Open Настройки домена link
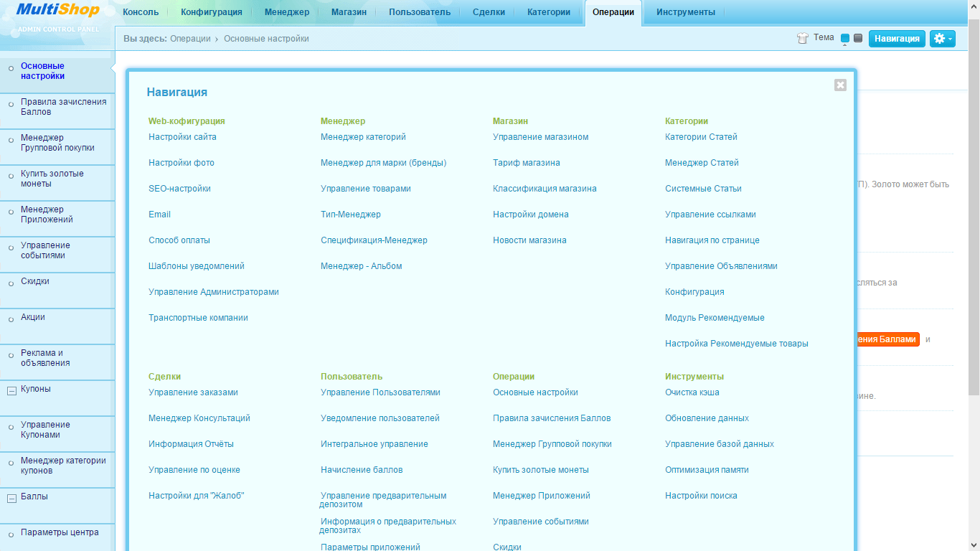Screen dimensions: 980x551 click(531, 215)
